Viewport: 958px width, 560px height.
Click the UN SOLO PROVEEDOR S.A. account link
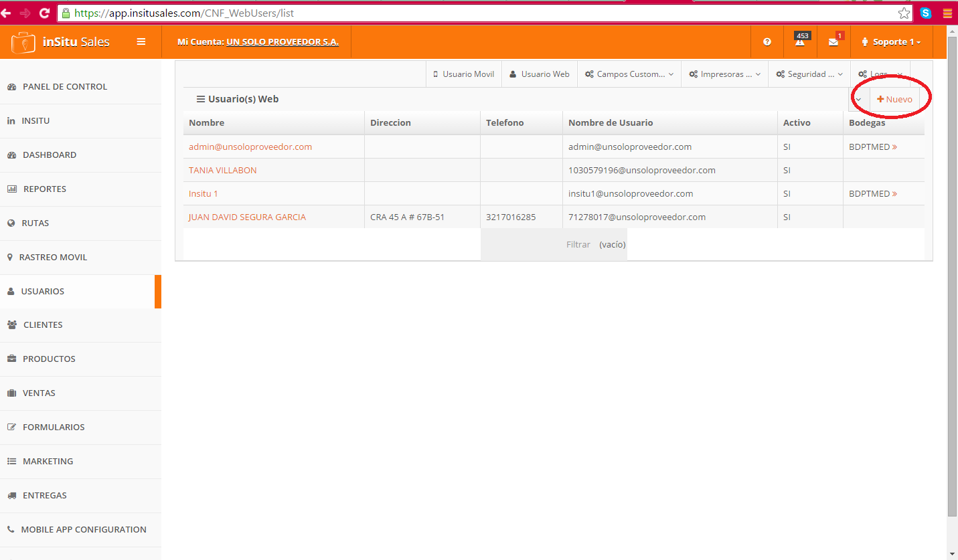283,42
